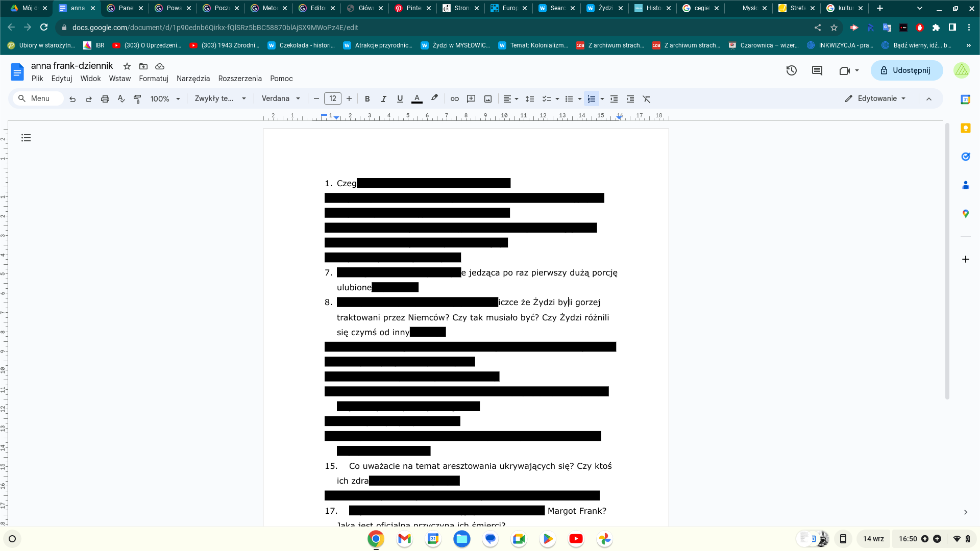Click the clear formatting icon
Screen dimensions: 980x551
647,99
